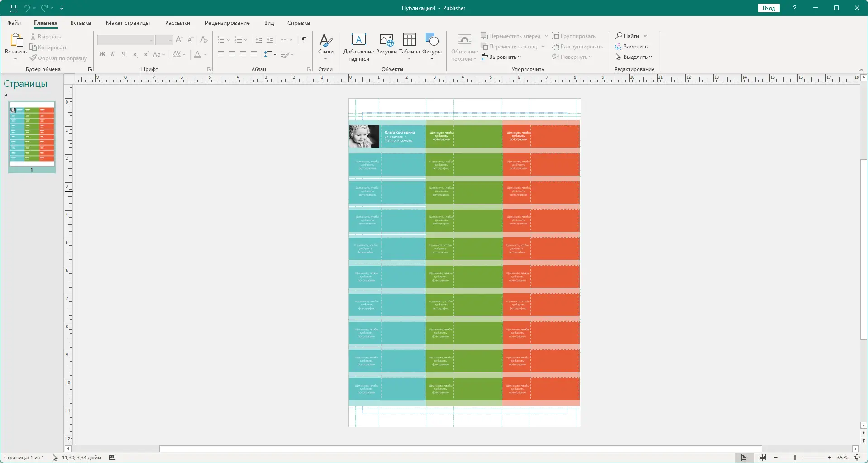Toggle italic К formatting
Viewport: 868px width, 463px height.
(x=113, y=54)
